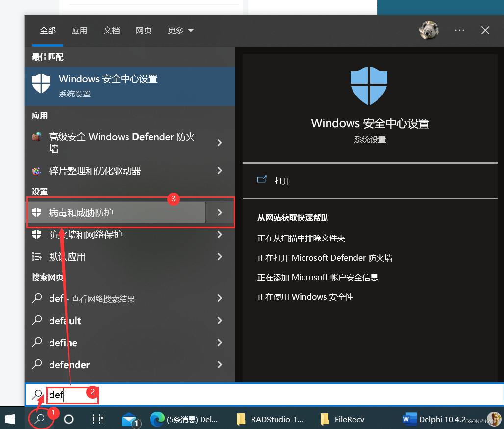This screenshot has width=504, height=429.
Task: Expand 高级安全 Windows Defender 防火墙 result arrow
Action: pos(220,143)
